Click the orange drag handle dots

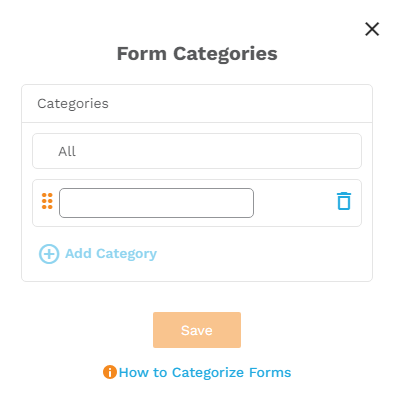point(47,201)
